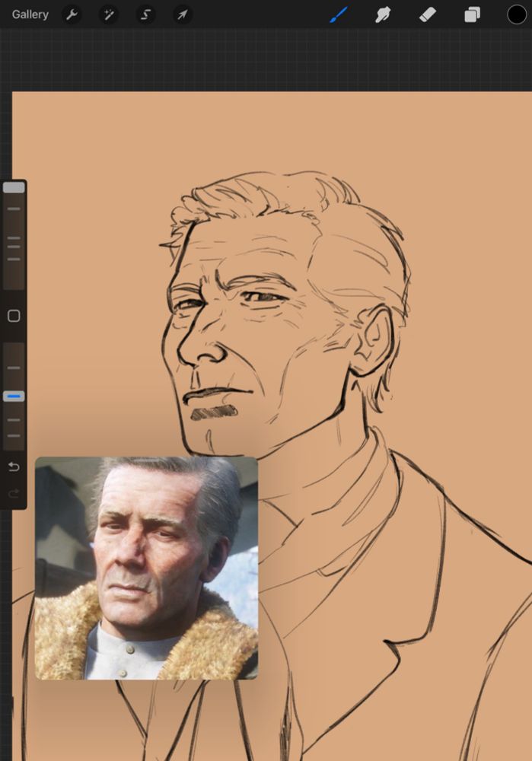Click the brush size slider handle
Viewport: 532px width, 761px height.
tap(14, 187)
